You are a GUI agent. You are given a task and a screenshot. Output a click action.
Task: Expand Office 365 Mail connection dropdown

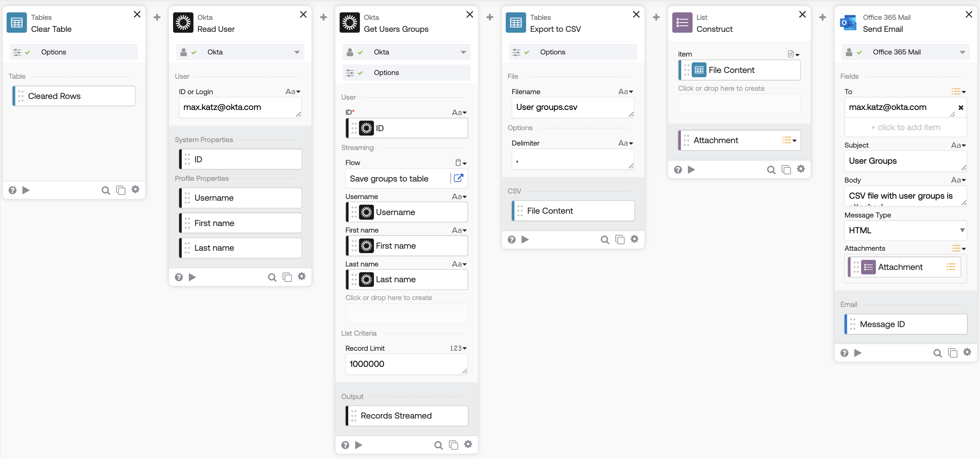tap(962, 52)
